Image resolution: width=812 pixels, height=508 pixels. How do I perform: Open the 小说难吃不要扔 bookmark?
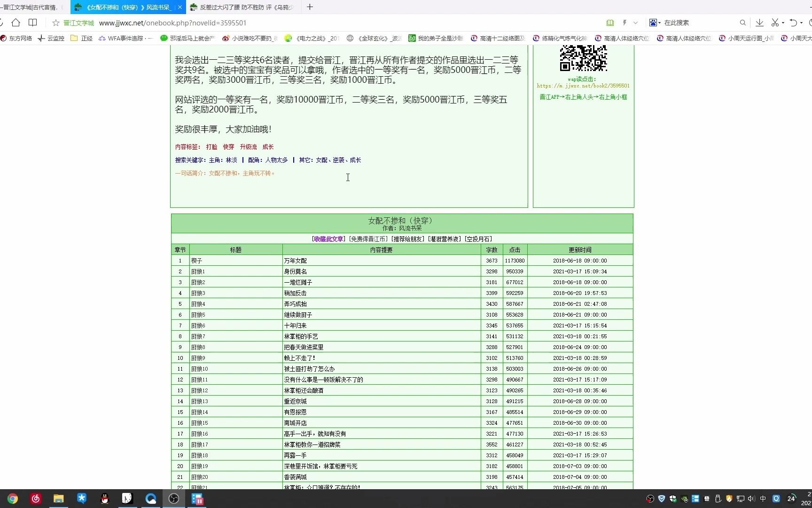pyautogui.click(x=250, y=39)
